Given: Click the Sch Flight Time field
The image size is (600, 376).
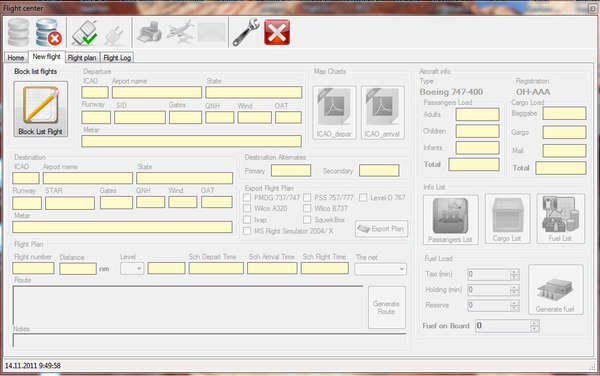Looking at the screenshot, I should 325,268.
